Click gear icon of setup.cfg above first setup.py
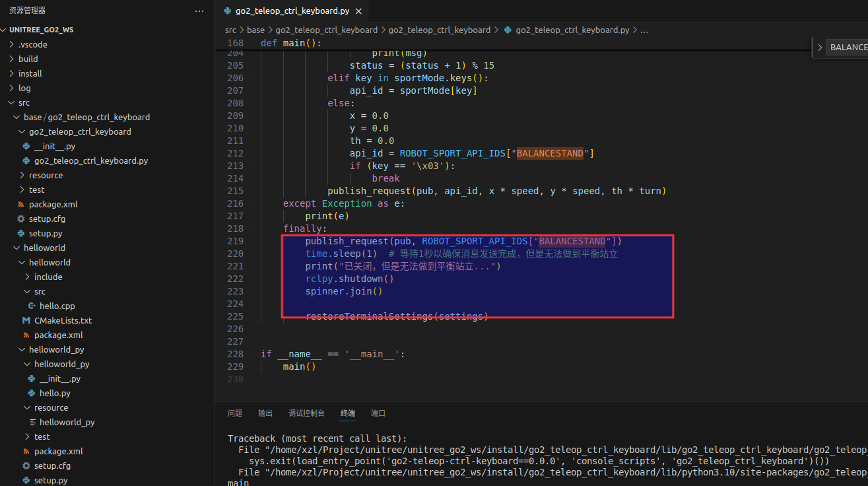Viewport: 868px width, 486px height. (x=21, y=219)
